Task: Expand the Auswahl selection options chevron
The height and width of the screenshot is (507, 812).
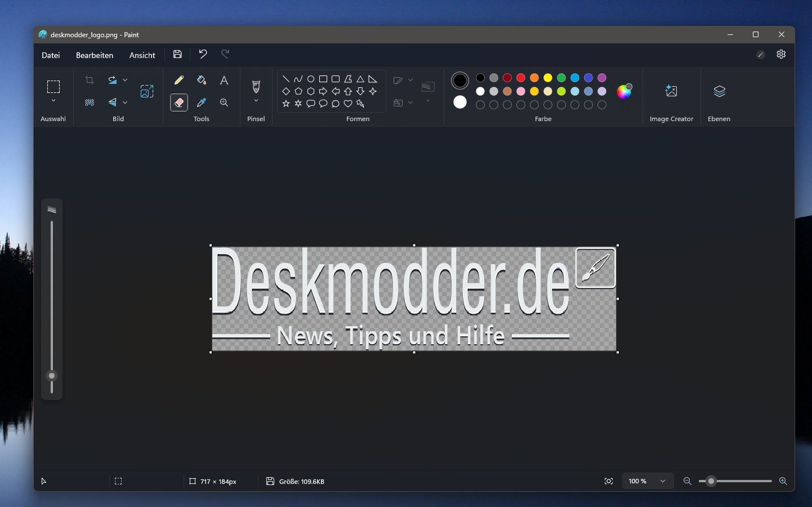Action: pyautogui.click(x=53, y=101)
